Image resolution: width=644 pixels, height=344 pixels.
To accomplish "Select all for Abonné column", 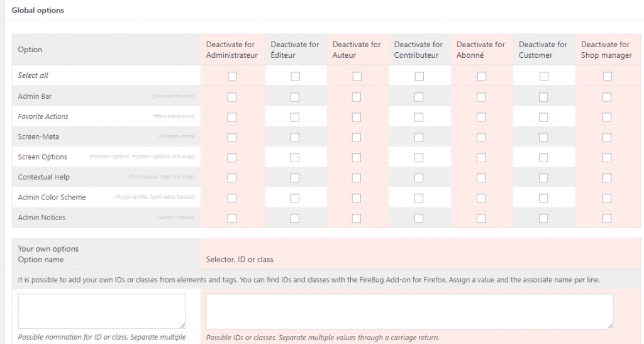I will tap(482, 76).
